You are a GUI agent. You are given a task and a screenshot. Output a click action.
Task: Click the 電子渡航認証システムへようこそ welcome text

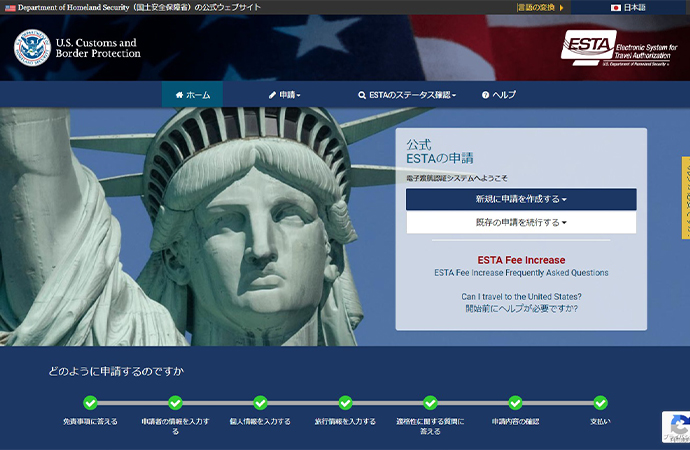(456, 178)
